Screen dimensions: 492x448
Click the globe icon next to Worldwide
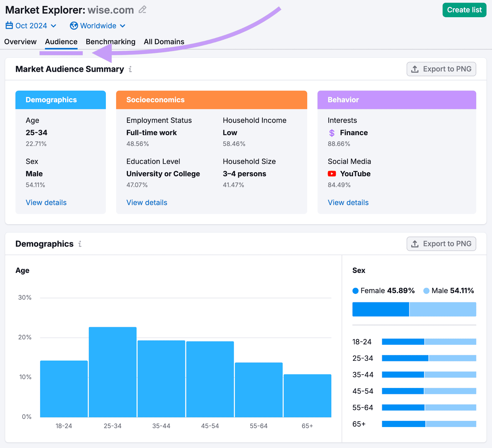[74, 26]
